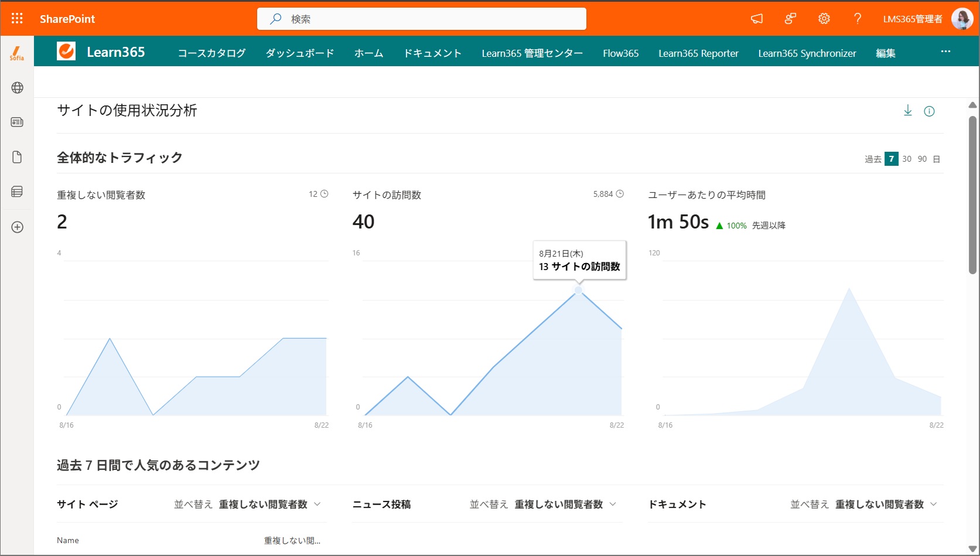Open the globe sites icon in sidebar
The width and height of the screenshot is (980, 556).
[17, 88]
